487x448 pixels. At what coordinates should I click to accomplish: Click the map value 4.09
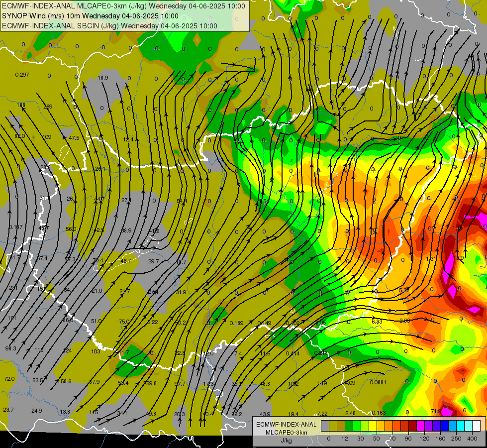pyautogui.click(x=350, y=383)
